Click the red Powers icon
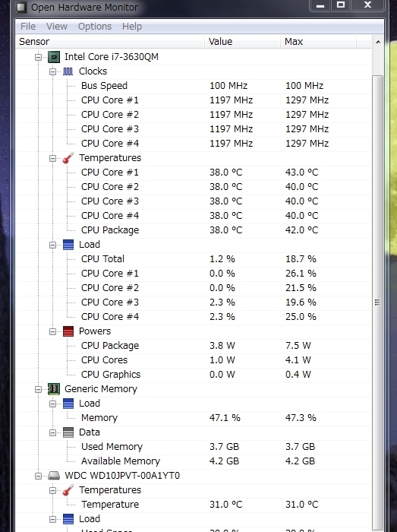Screen dimensions: 397x532 (68, 331)
